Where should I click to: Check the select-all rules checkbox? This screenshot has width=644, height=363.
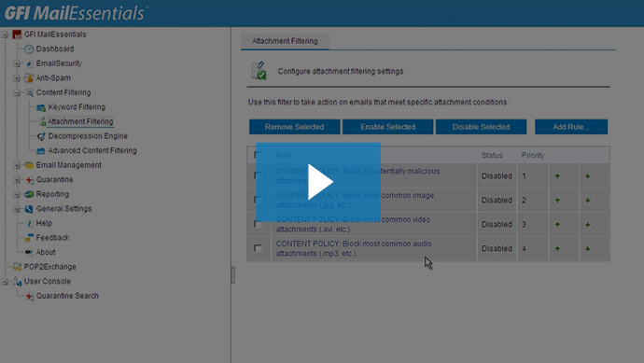tap(258, 155)
